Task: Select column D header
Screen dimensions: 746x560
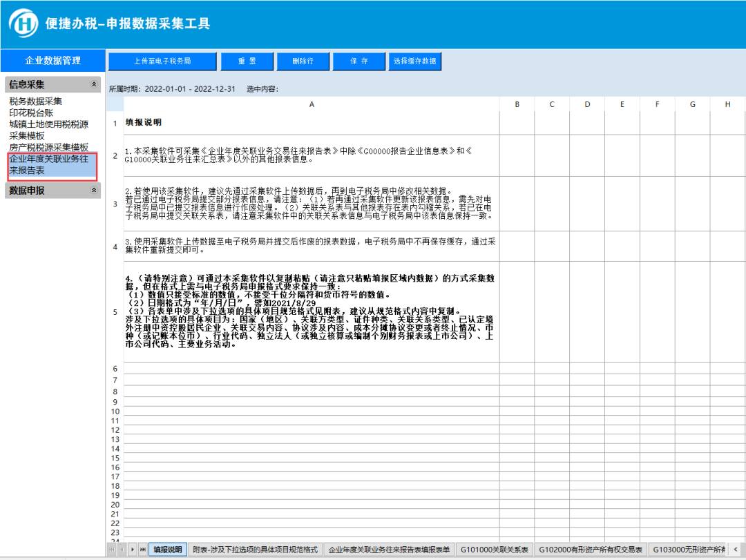Action: 587,104
